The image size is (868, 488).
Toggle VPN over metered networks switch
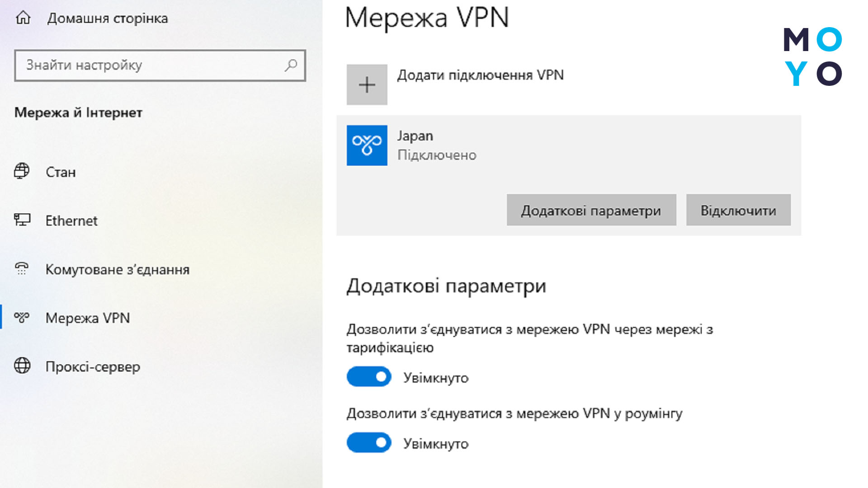(369, 377)
